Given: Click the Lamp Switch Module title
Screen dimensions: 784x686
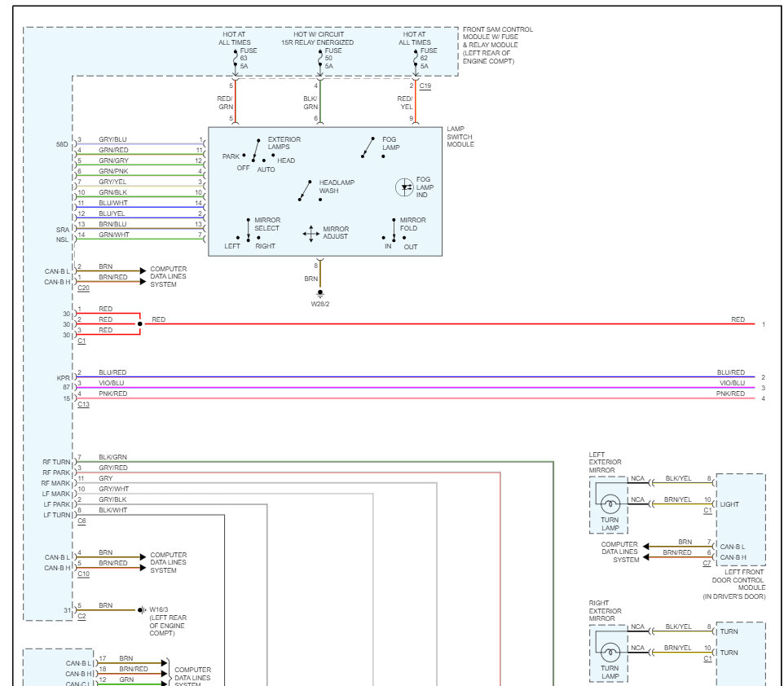Looking at the screenshot, I should pyautogui.click(x=460, y=137).
